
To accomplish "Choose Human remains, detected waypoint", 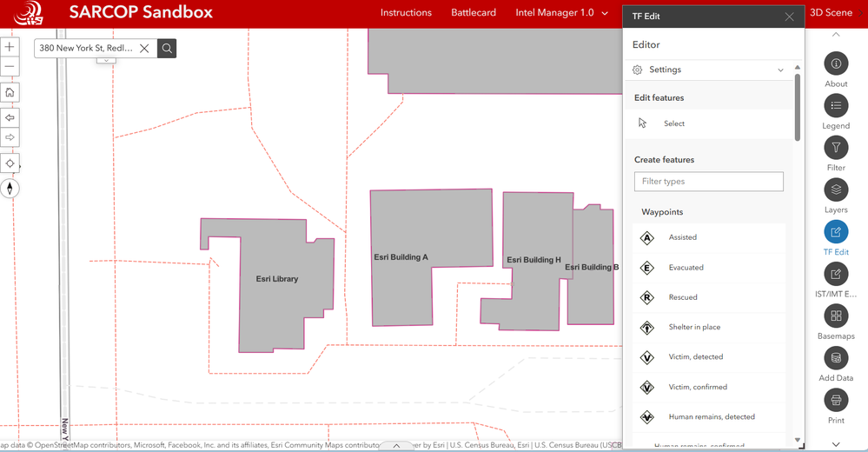I will click(709, 417).
